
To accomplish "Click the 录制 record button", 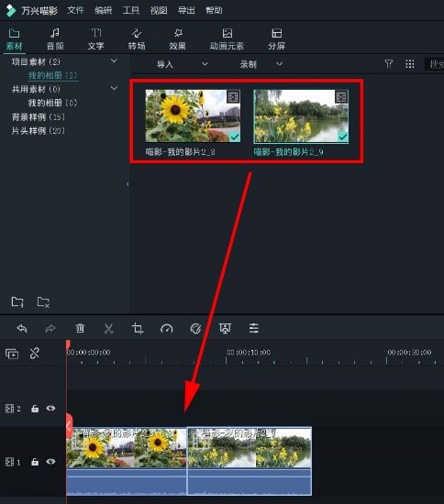I will click(x=248, y=64).
